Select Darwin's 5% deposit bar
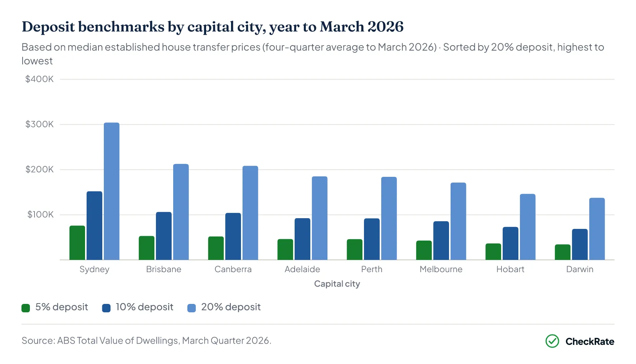636x364 pixels. pos(562,252)
